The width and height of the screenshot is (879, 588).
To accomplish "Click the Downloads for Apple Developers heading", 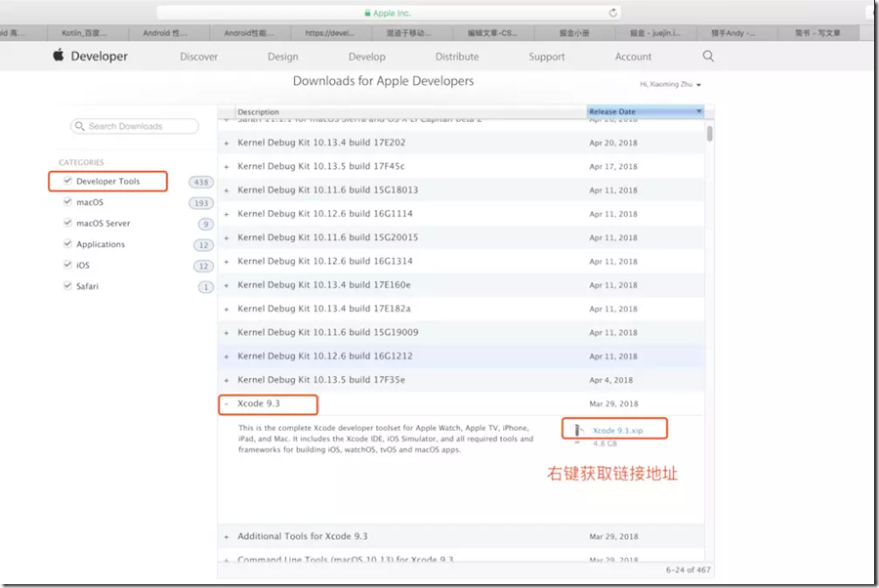I will pos(384,81).
